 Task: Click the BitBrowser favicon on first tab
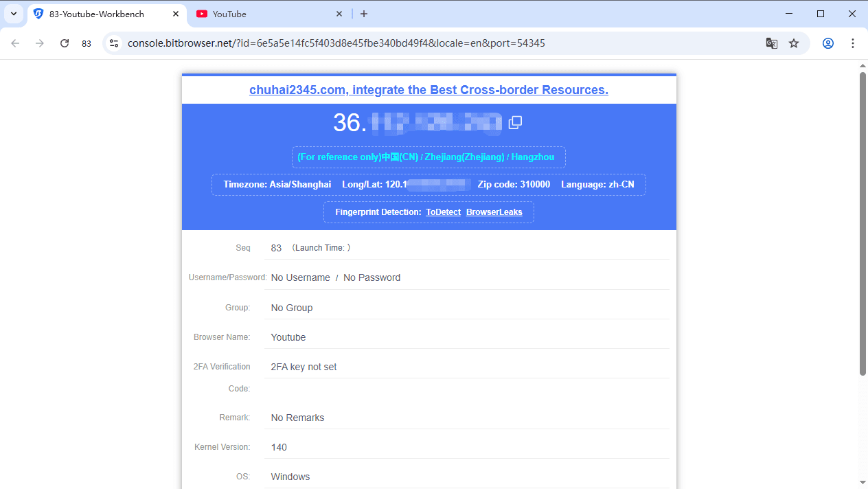click(x=38, y=14)
